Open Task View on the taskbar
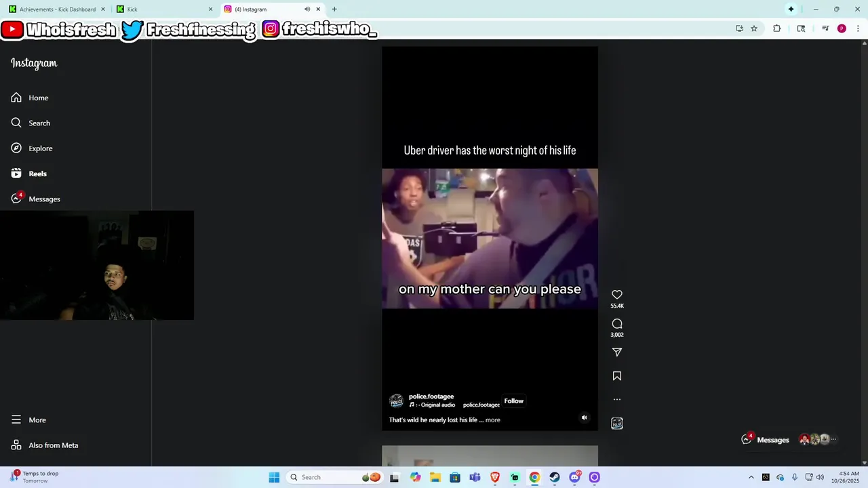 (x=395, y=477)
